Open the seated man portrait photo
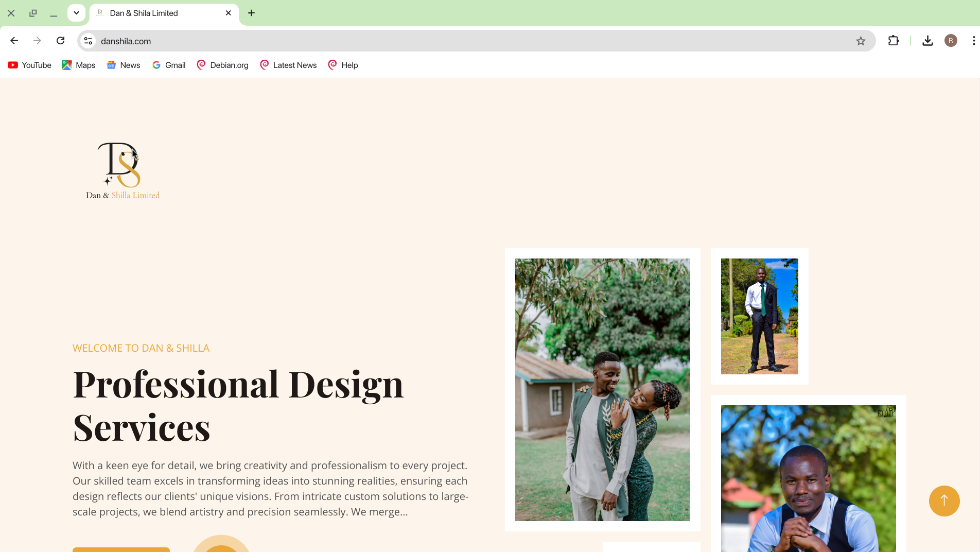Screen dimensions: 980x552 coord(808,478)
